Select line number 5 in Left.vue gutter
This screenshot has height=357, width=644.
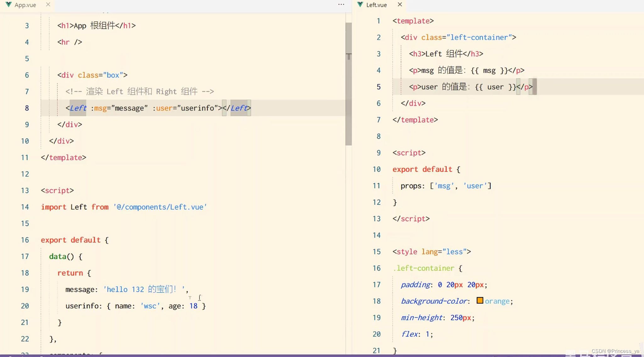378,87
